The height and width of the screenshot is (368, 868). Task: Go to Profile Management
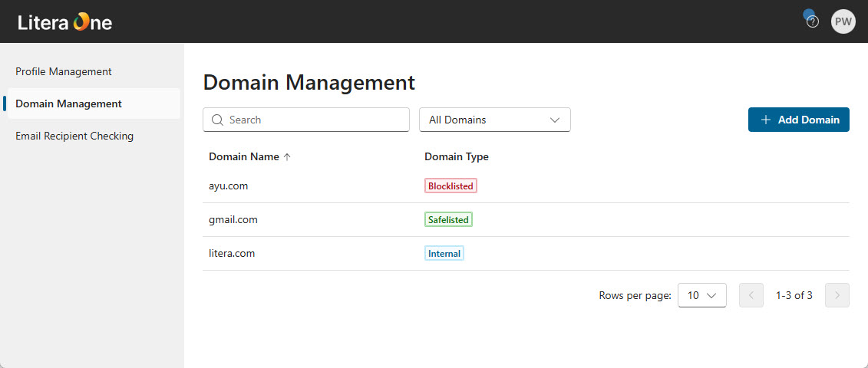pos(64,71)
